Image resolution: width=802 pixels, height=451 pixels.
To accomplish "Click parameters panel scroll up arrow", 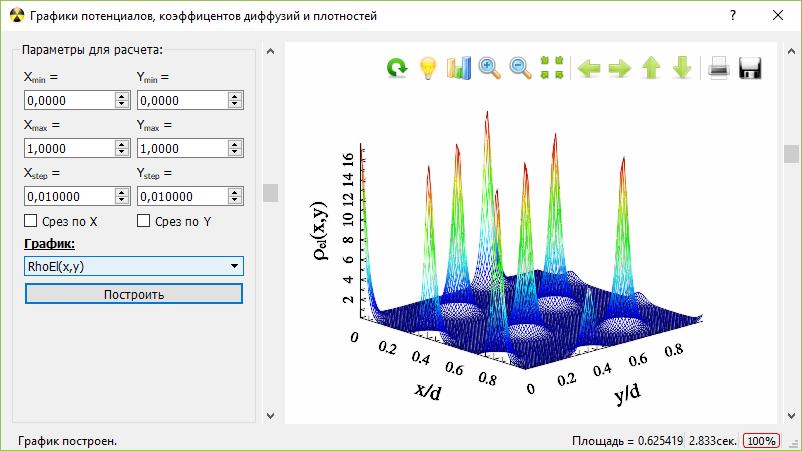I will click(271, 51).
